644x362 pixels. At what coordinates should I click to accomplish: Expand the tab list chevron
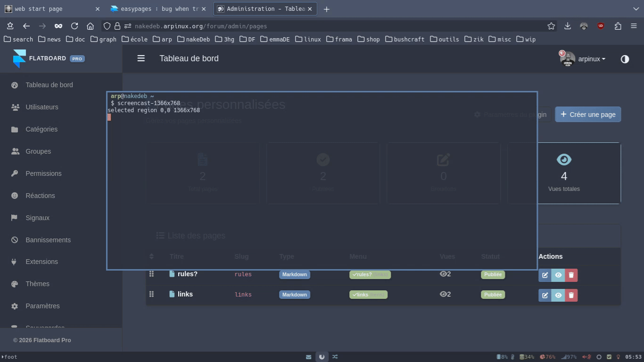pyautogui.click(x=636, y=9)
